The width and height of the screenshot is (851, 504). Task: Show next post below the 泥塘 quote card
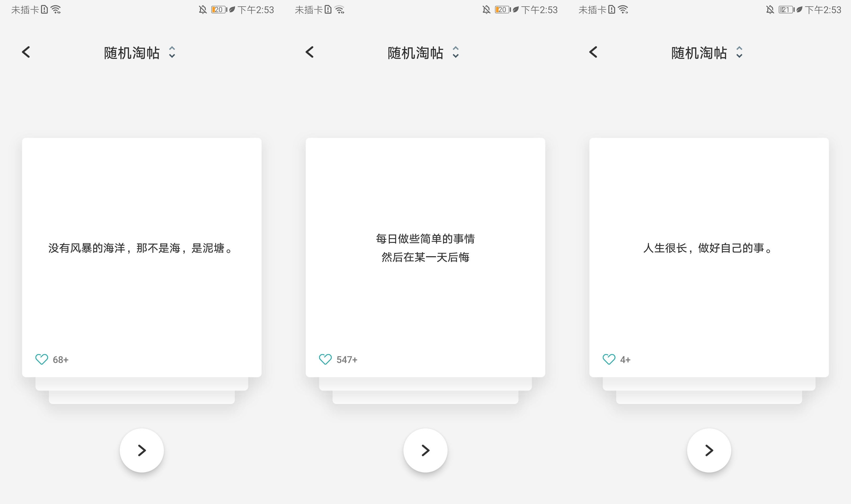pos(142,450)
